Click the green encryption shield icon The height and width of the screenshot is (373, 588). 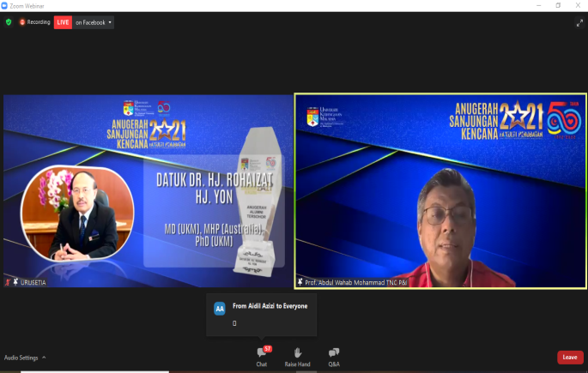point(9,22)
